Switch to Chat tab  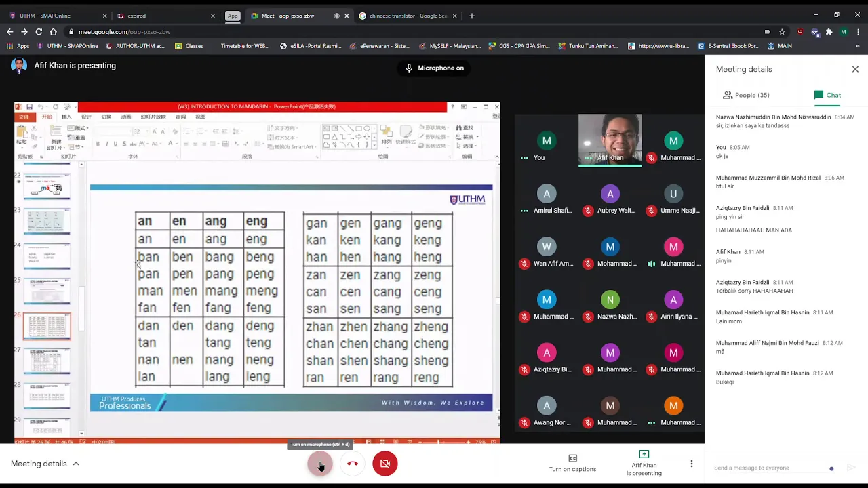827,95
